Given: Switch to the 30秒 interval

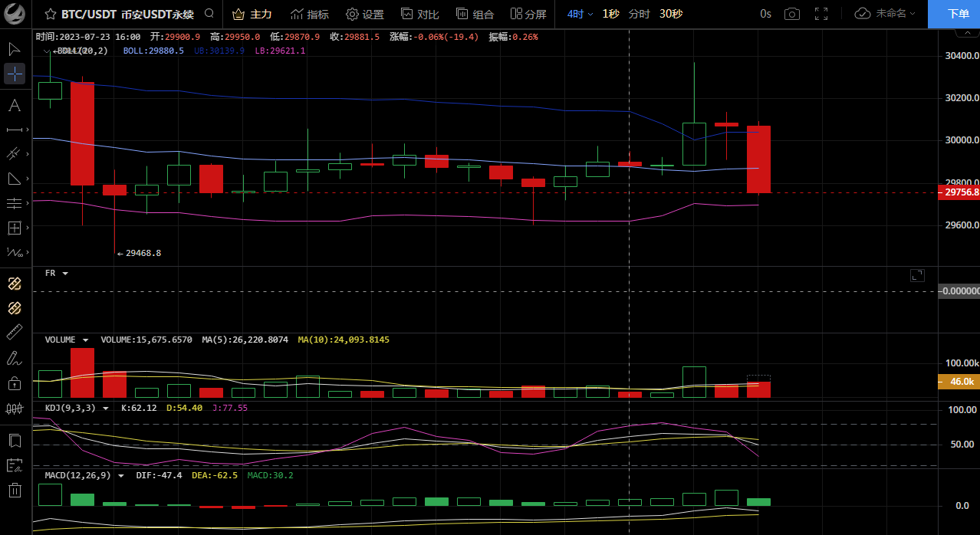Looking at the screenshot, I should [671, 14].
